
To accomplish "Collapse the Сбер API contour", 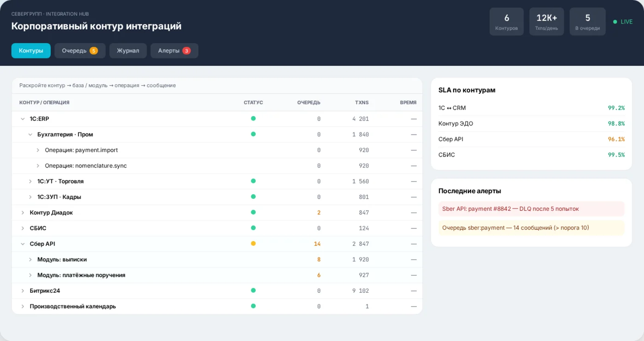I will 23,244.
